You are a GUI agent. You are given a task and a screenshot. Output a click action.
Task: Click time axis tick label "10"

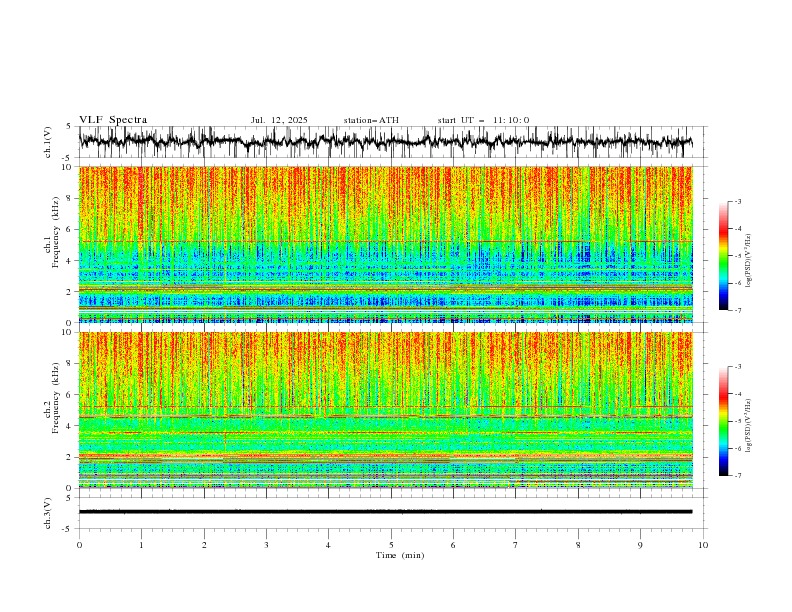[703, 545]
